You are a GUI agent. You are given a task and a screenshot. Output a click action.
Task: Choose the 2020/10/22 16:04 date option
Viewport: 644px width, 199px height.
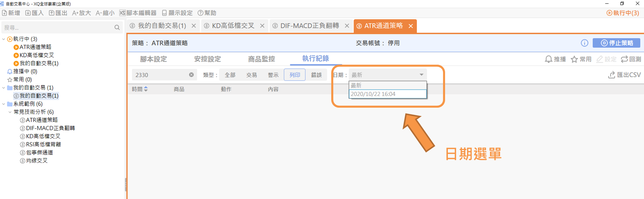(387, 94)
